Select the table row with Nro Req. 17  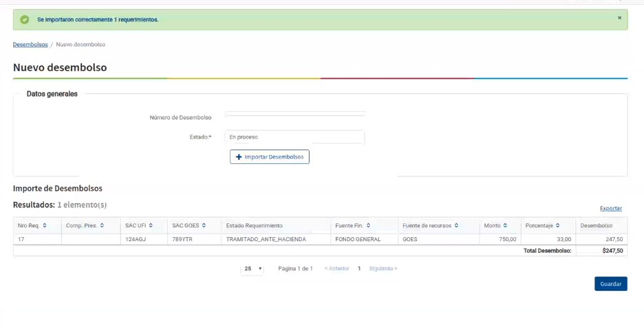pos(275,239)
